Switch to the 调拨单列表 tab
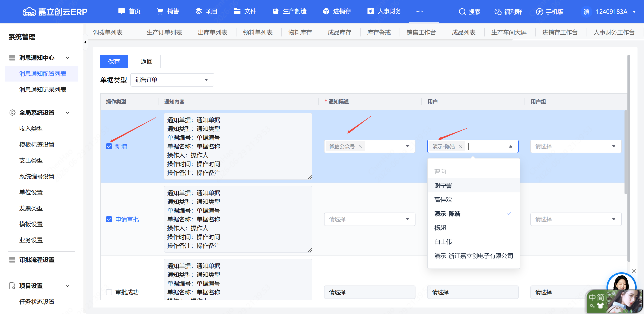Screen dimensions: 644x314 click(108, 32)
